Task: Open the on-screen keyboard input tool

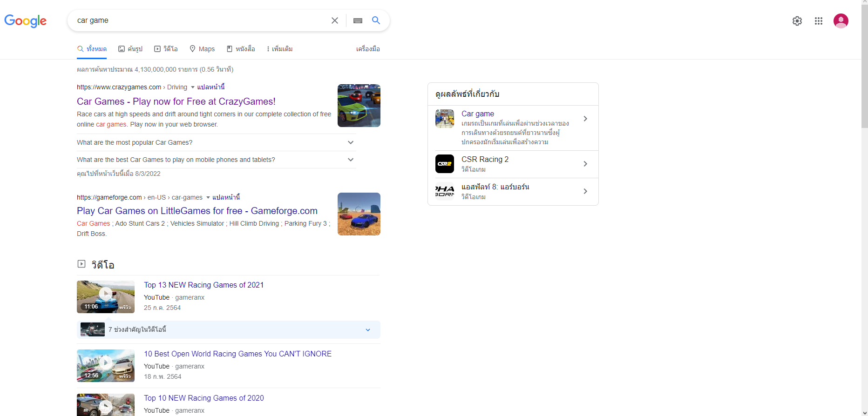Action: pyautogui.click(x=358, y=20)
